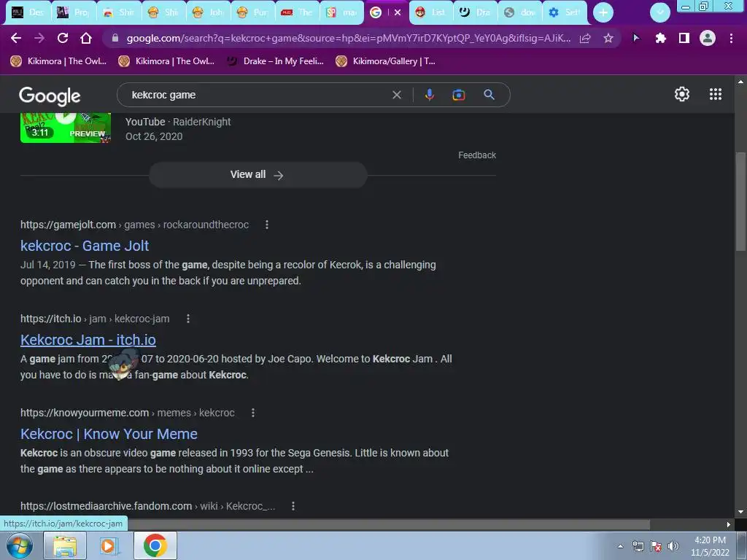Switch to the 'Pro' tab

73,12
